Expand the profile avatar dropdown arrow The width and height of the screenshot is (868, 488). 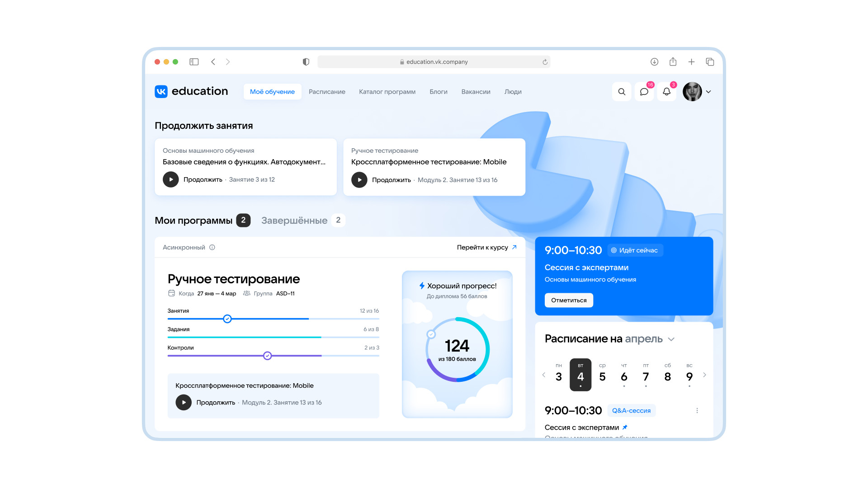[x=708, y=92]
